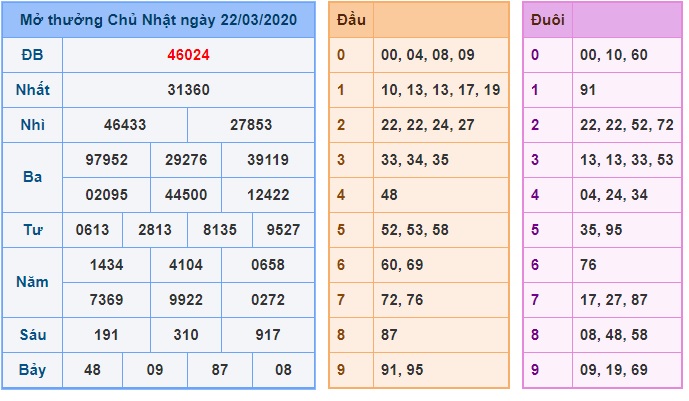This screenshot has width=689, height=401.
Task: Click the 'Đầu' table header
Action: (x=351, y=20)
